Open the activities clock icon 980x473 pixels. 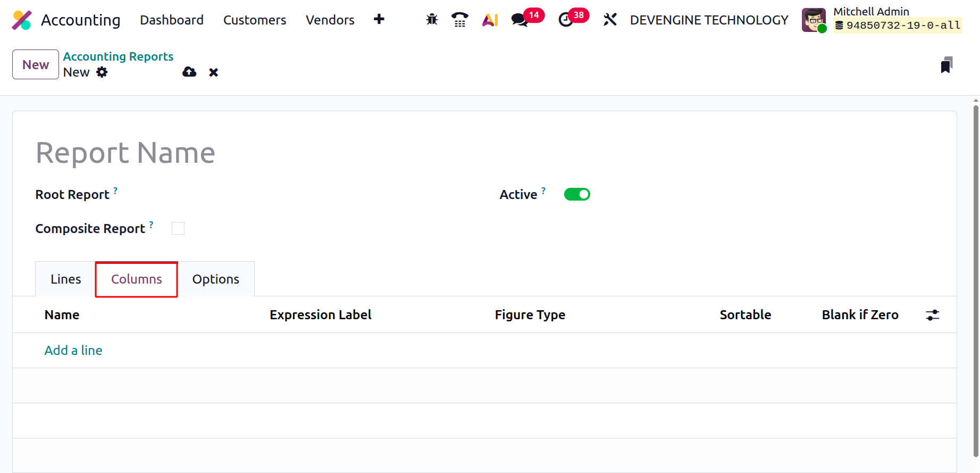click(566, 20)
